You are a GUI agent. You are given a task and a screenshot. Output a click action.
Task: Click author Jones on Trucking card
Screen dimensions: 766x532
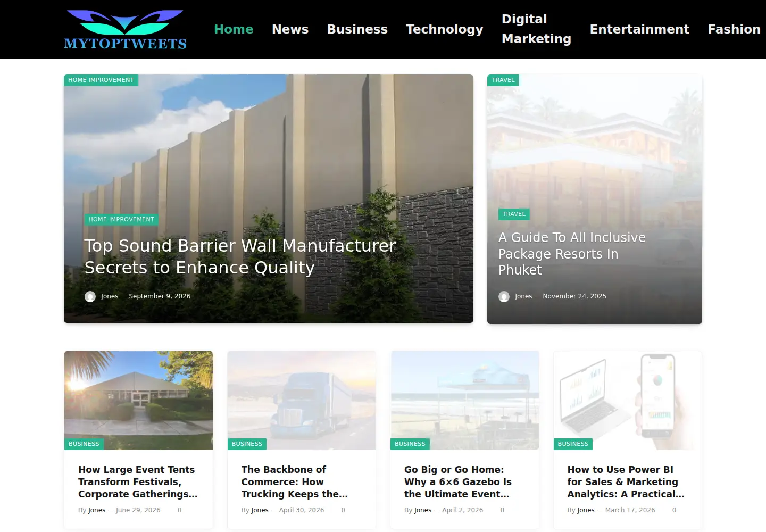[x=260, y=510]
